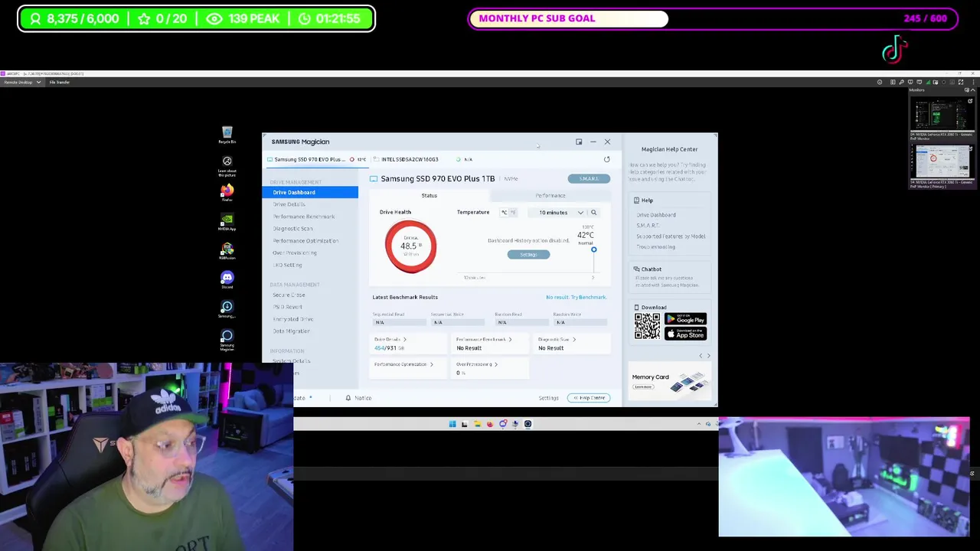Viewport: 980px width, 551px height.
Task: Click the temperature graph search magnifier icon
Action: [x=593, y=213]
